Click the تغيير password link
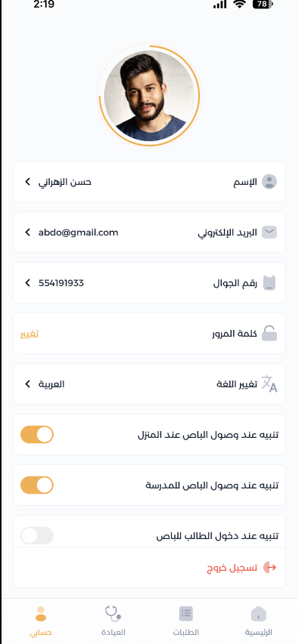Screen dimensions: 298x644 tap(29, 334)
